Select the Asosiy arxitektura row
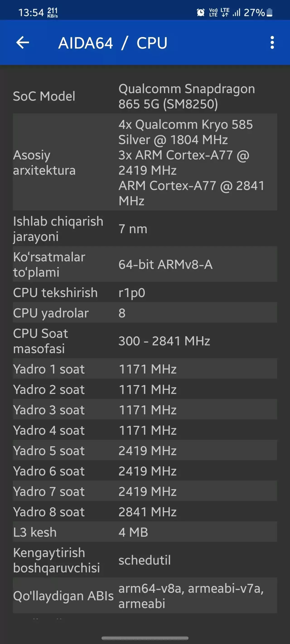 (145, 162)
